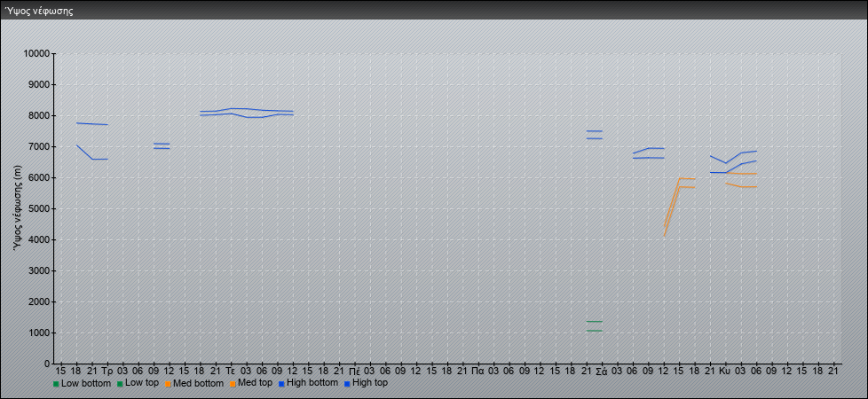Click the 3000 y-axis label
Screen dimensions: 868x399
pos(39,270)
